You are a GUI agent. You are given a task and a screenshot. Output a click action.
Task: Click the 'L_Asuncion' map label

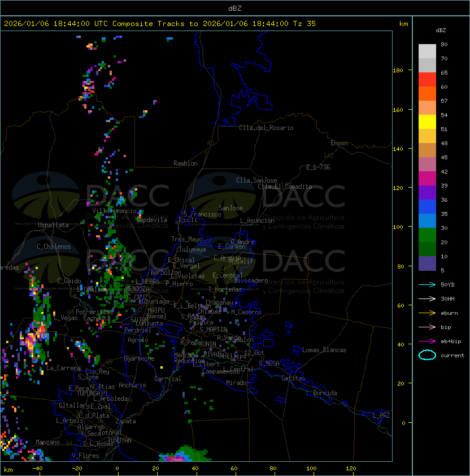coord(257,220)
